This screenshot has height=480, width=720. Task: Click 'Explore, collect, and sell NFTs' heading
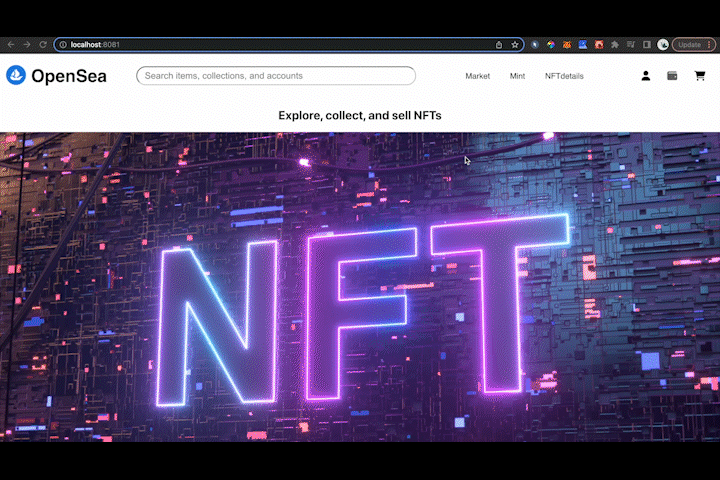(360, 115)
